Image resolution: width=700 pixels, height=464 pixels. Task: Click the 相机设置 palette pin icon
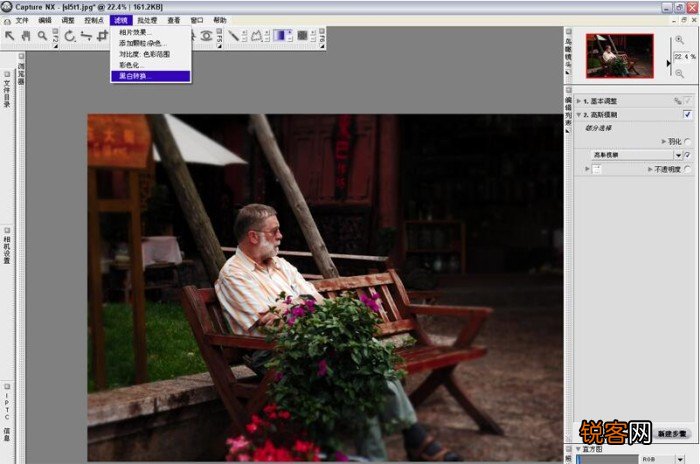point(7,230)
